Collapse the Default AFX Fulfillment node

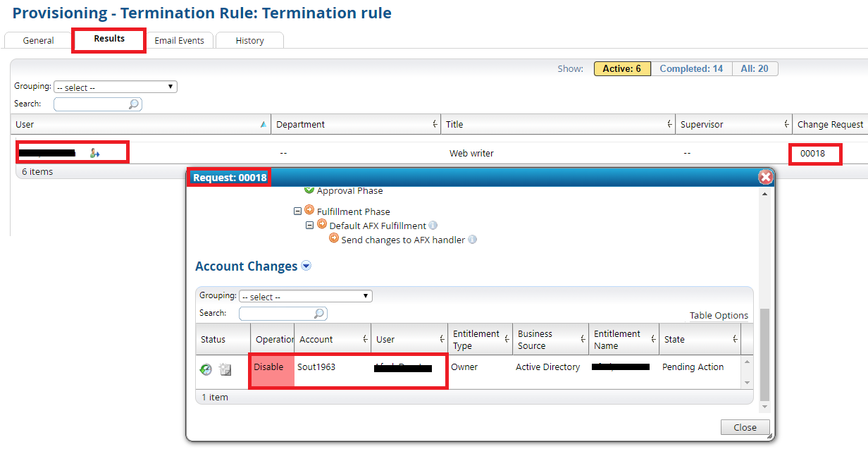click(310, 226)
